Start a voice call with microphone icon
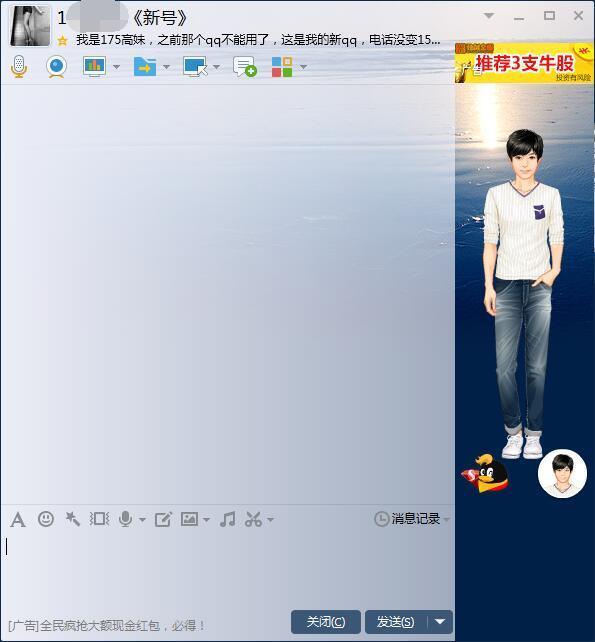This screenshot has height=642, width=595. point(19,66)
